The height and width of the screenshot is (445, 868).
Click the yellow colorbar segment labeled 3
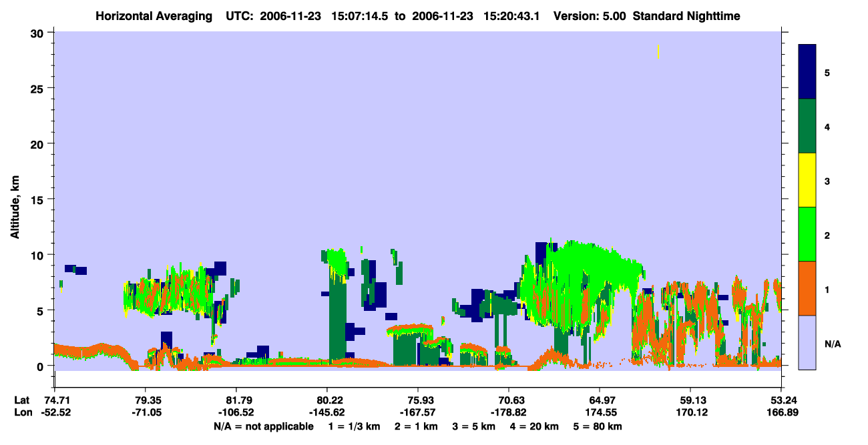tap(807, 180)
